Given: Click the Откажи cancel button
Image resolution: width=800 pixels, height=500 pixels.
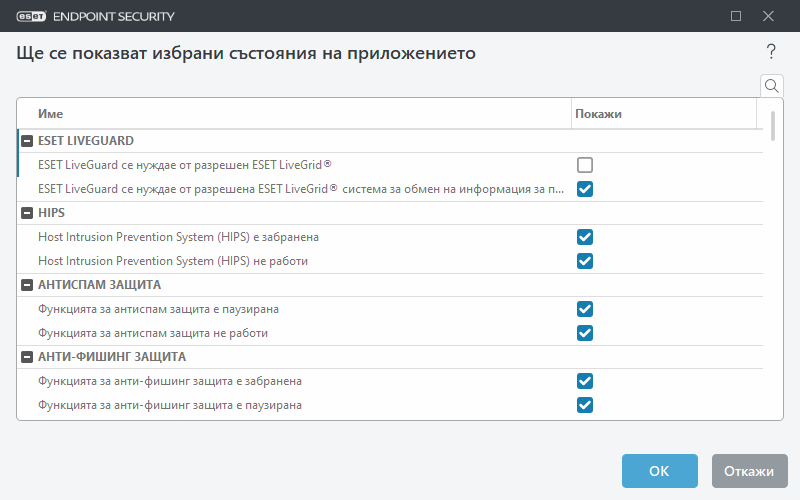Looking at the screenshot, I should (x=749, y=470).
